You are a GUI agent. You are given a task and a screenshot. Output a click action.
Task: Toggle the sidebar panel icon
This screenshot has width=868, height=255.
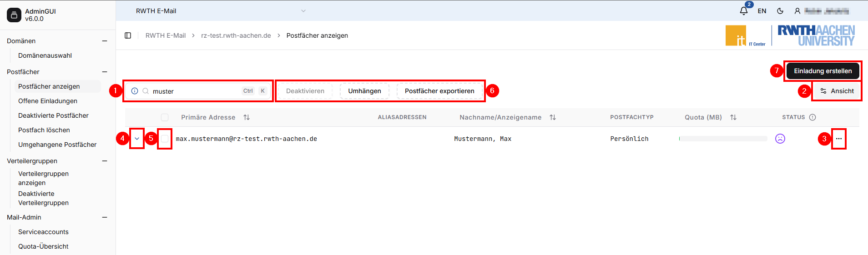coord(128,35)
